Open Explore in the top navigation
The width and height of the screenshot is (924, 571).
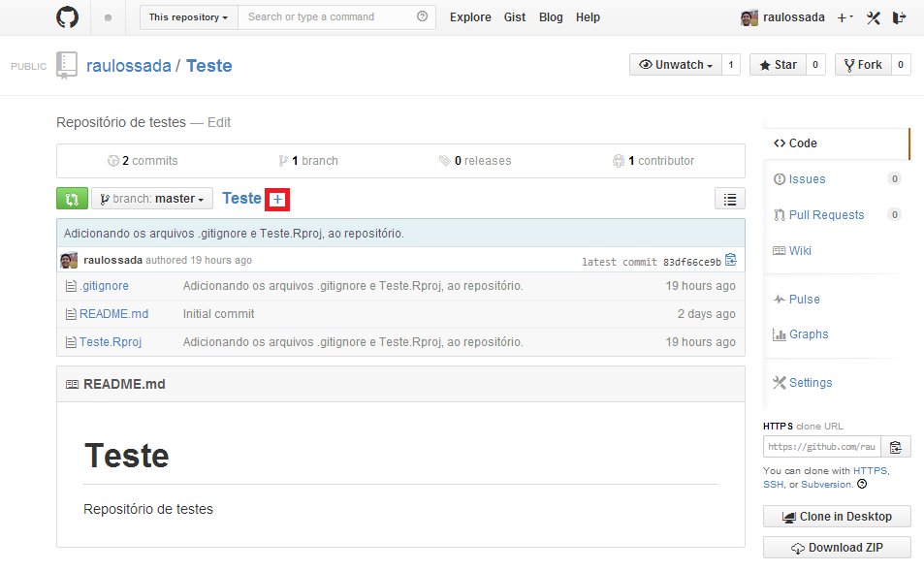(470, 17)
